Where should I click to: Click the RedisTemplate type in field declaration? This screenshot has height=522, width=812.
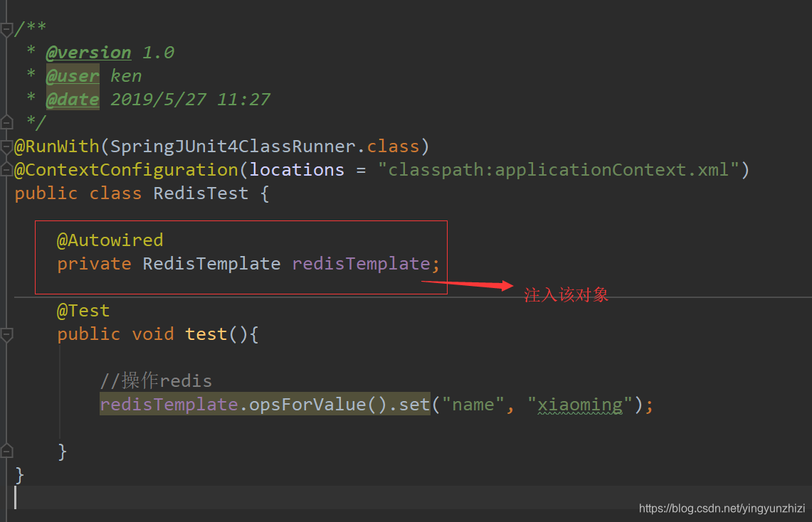211,264
